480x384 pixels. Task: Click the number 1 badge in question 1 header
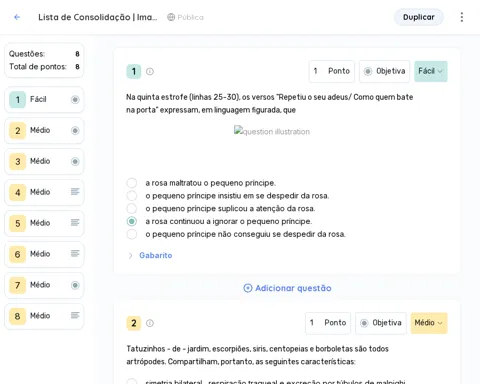pos(134,71)
